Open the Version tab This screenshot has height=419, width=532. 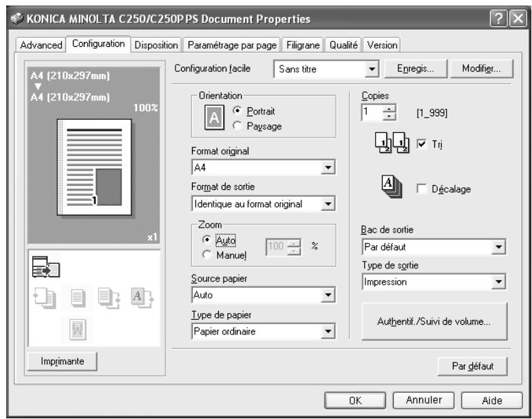click(382, 45)
